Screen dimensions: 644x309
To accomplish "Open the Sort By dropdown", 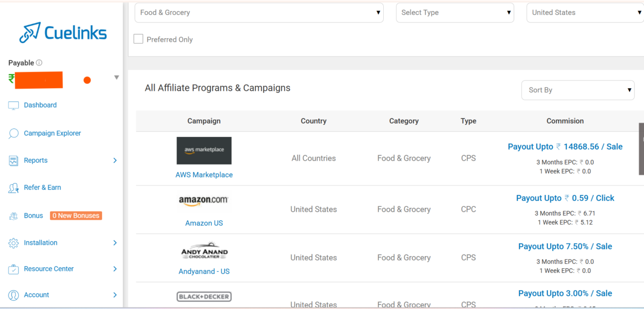I will 577,90.
